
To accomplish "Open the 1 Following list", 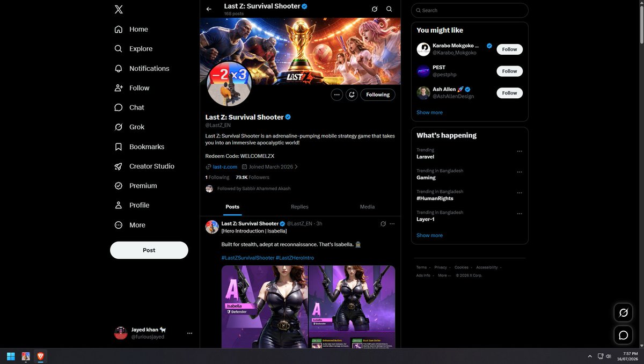I will coord(217,177).
